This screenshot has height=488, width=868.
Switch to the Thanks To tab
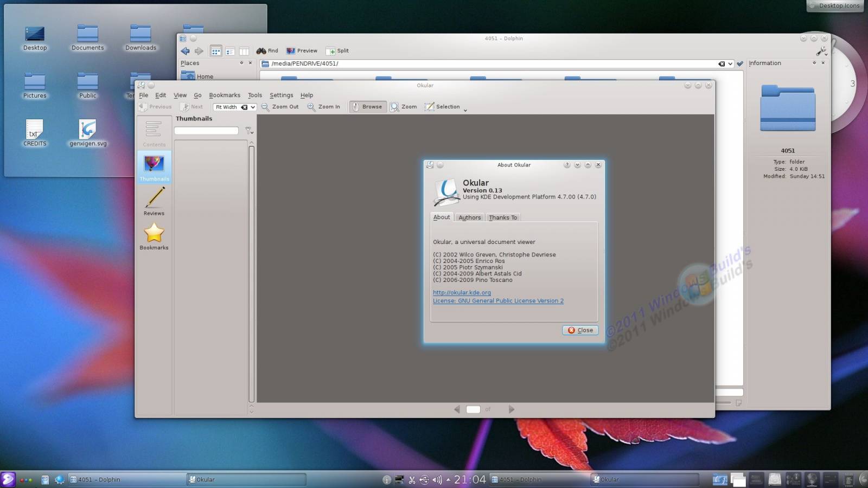coord(503,217)
